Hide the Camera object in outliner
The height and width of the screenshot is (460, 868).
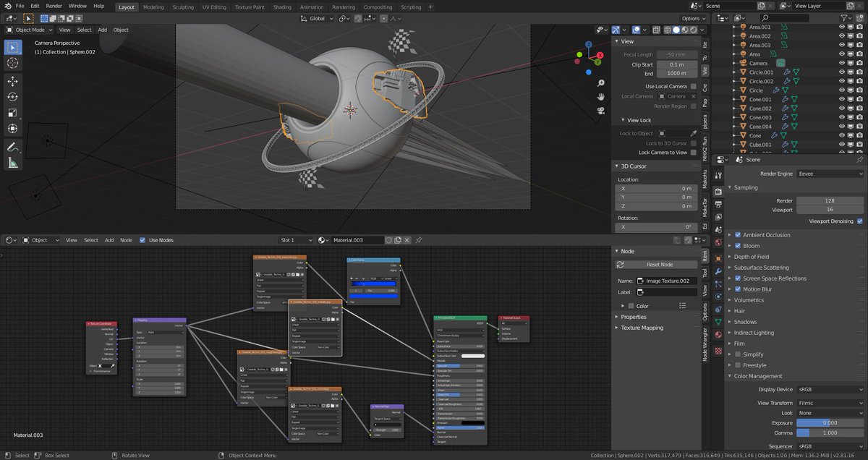tap(842, 64)
